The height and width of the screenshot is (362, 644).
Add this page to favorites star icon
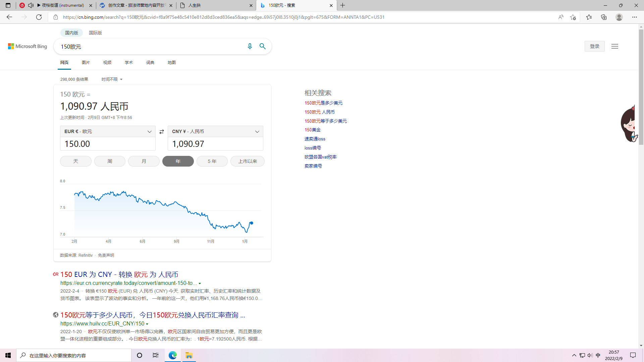pos(573,17)
